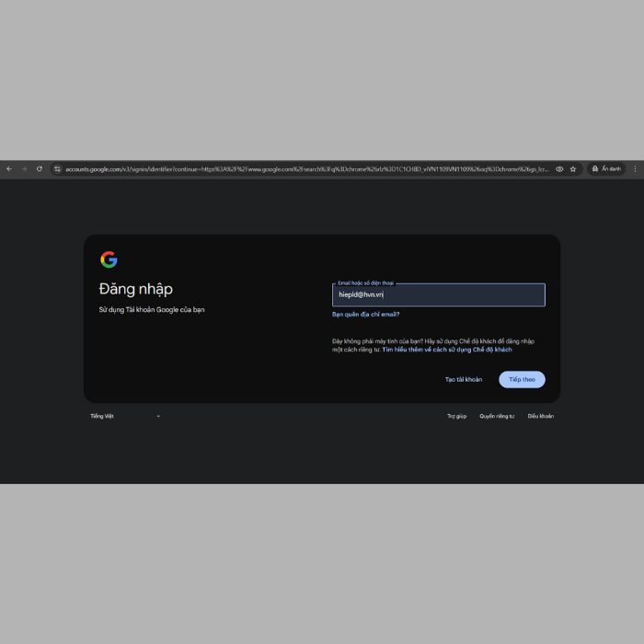
Task: Click the Google G logo
Action: (x=109, y=259)
